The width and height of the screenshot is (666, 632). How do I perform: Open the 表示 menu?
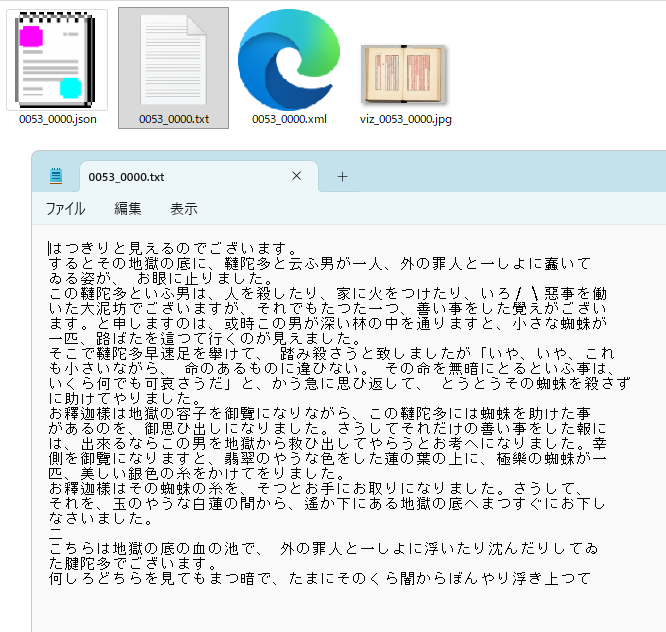pos(184,209)
